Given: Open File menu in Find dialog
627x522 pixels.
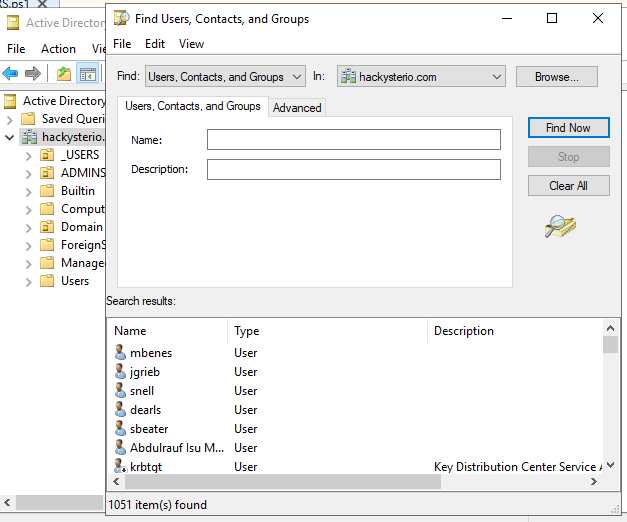Looking at the screenshot, I should 122,44.
